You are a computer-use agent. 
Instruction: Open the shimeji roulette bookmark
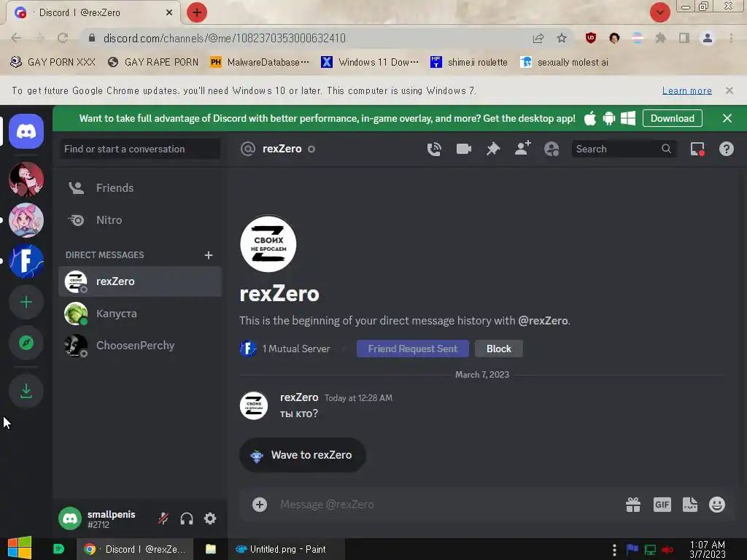click(469, 63)
